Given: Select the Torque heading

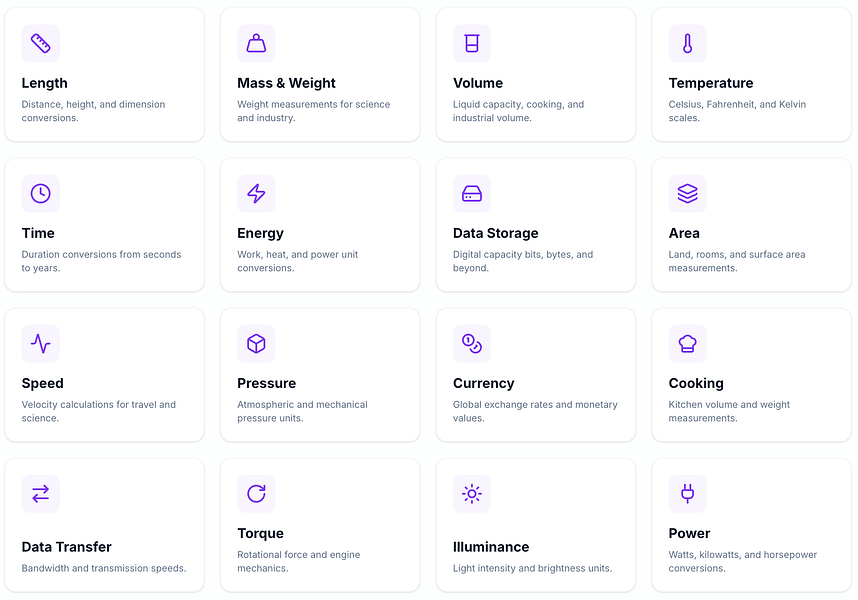Looking at the screenshot, I should coord(260,533).
